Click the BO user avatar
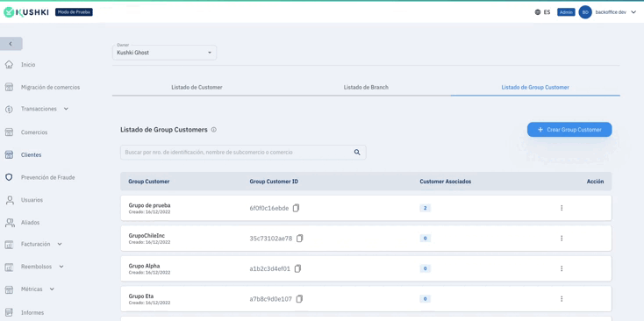This screenshot has width=644, height=321. point(585,12)
